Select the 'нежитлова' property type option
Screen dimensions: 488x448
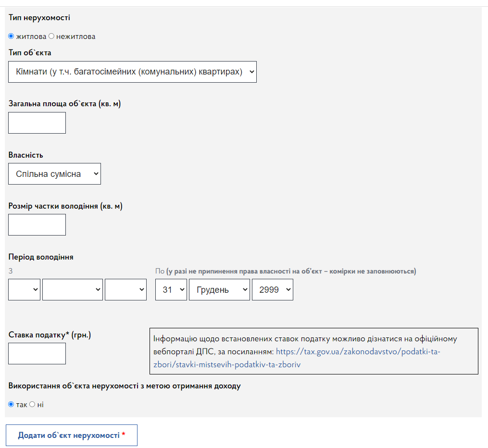pos(51,36)
